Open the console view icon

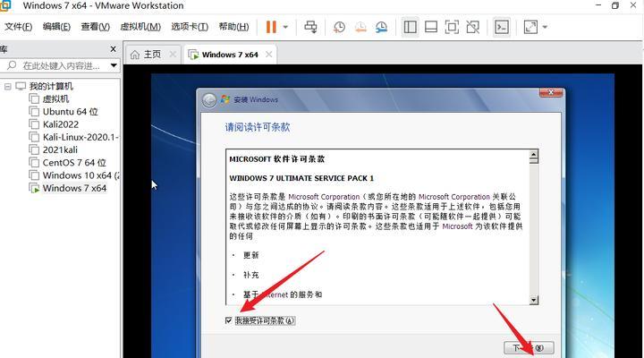502,27
